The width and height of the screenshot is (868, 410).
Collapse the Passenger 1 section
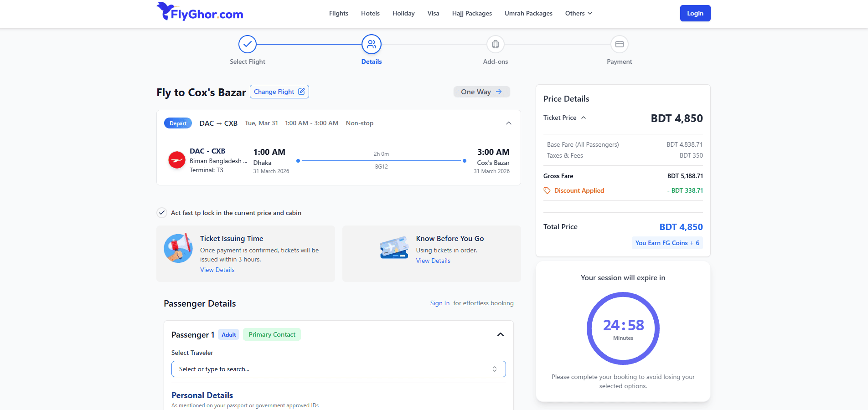pyautogui.click(x=501, y=334)
